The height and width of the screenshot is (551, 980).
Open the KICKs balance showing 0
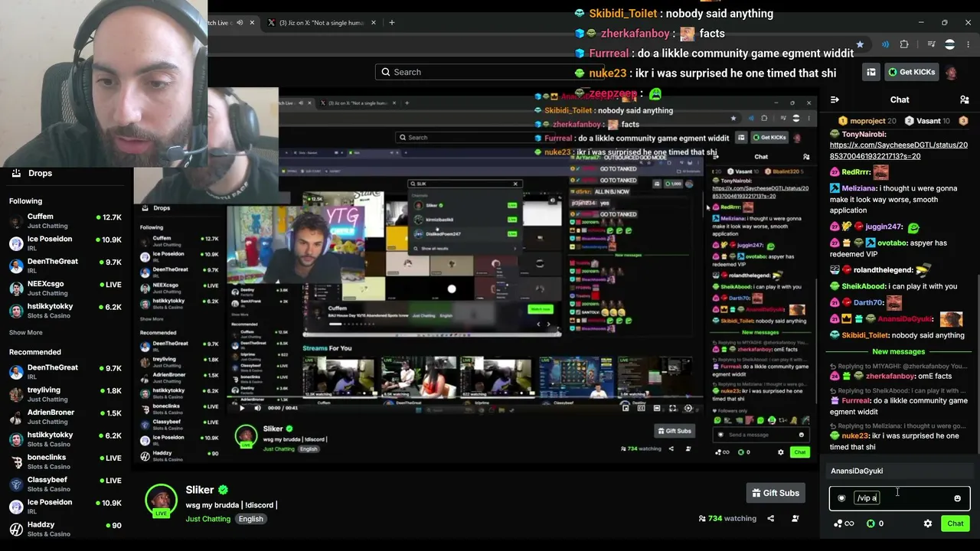[875, 523]
